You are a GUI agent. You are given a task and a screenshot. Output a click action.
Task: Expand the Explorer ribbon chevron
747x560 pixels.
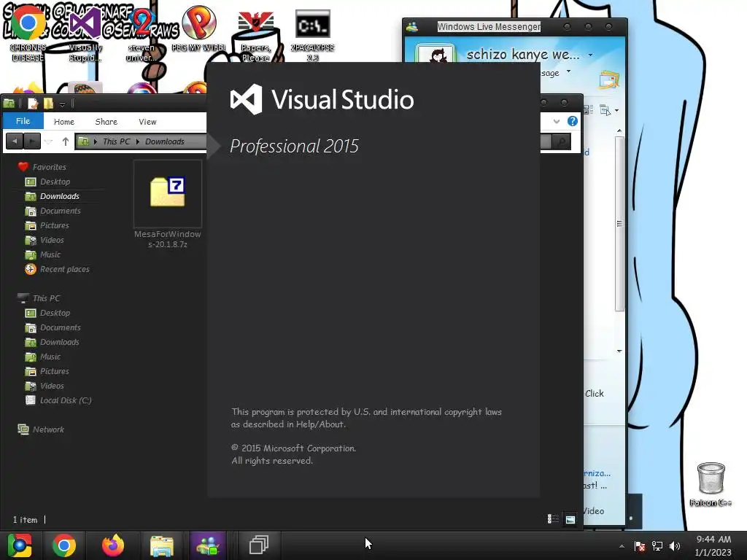coord(557,122)
